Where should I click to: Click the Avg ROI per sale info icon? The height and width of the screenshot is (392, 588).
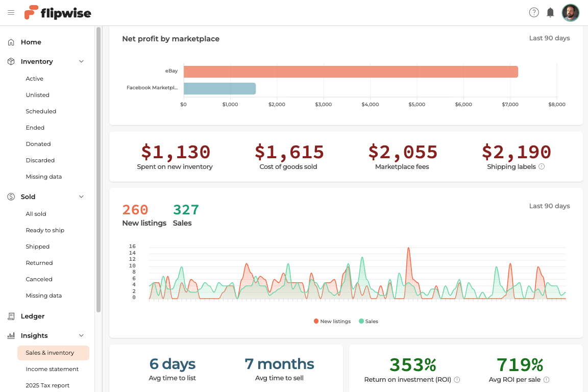pos(546,380)
